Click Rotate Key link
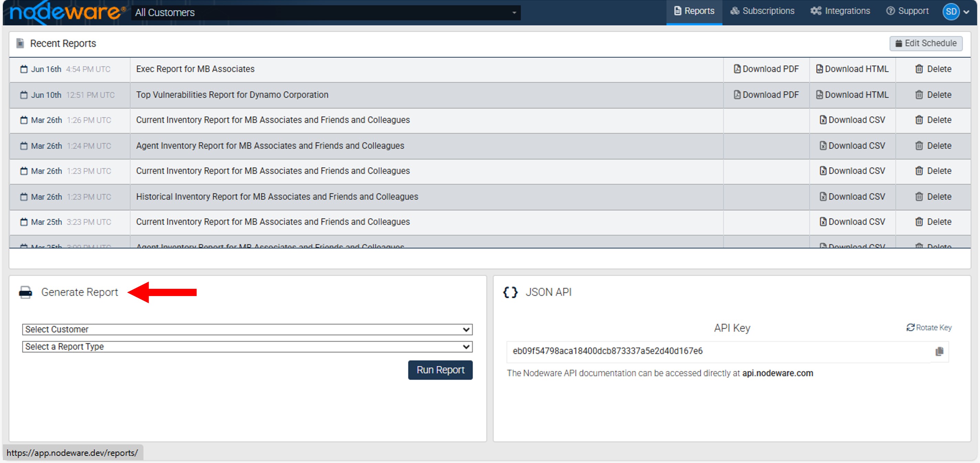 point(929,328)
